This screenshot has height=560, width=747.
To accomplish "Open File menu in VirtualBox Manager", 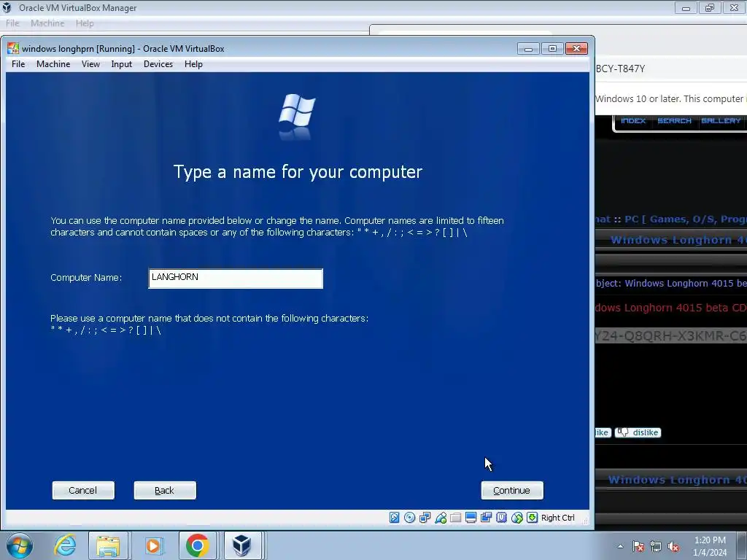I will pos(12,23).
